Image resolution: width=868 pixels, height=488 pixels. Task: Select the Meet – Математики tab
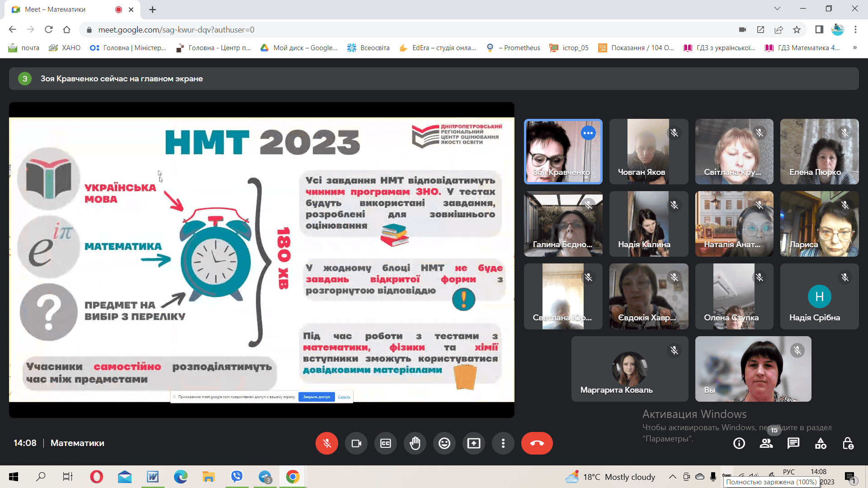(72, 9)
